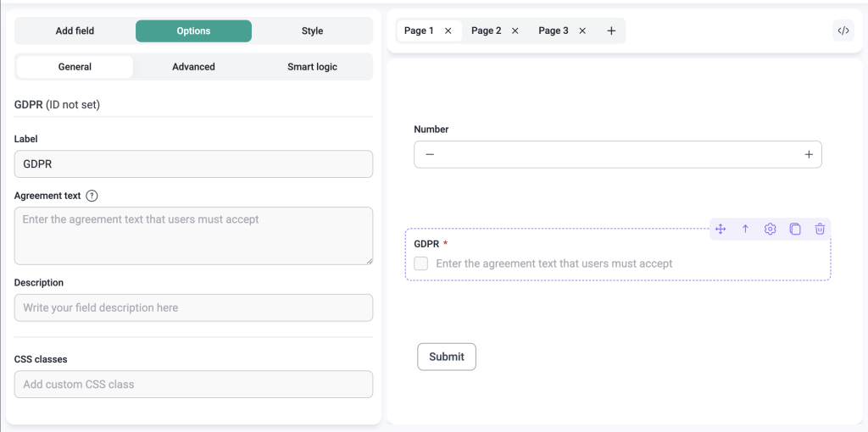
Task: Switch to Page 2
Action: (x=486, y=31)
